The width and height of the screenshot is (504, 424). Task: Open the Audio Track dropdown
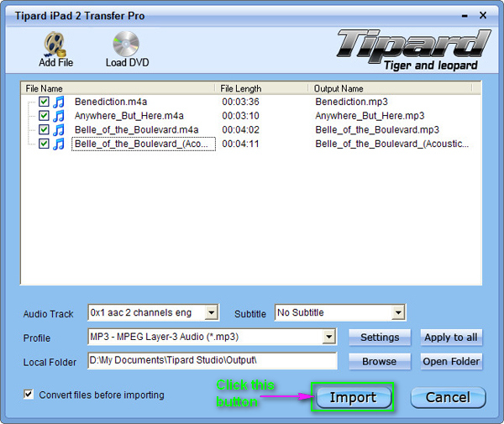211,312
